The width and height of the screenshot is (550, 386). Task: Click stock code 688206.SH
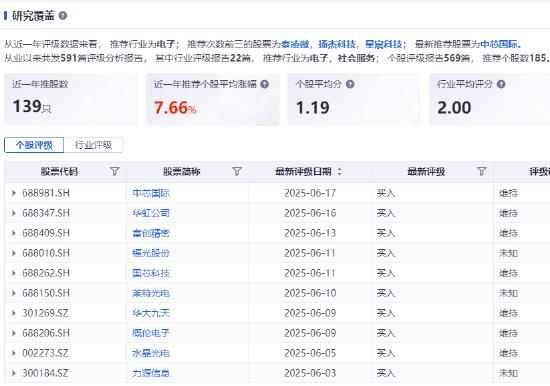point(46,333)
